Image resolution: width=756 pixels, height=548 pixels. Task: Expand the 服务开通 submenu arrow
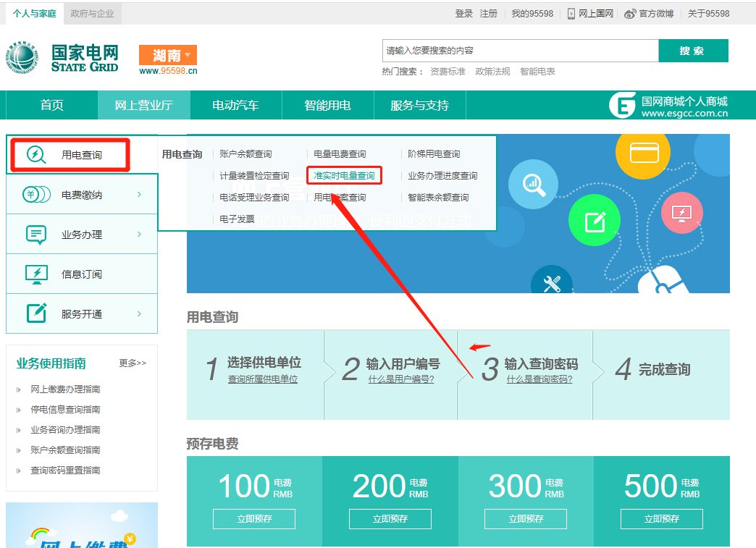[139, 313]
